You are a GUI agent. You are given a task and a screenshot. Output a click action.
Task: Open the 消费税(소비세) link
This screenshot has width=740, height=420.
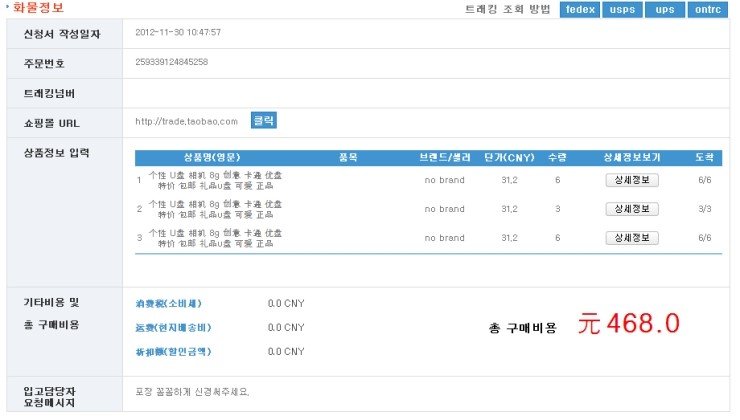click(x=168, y=303)
